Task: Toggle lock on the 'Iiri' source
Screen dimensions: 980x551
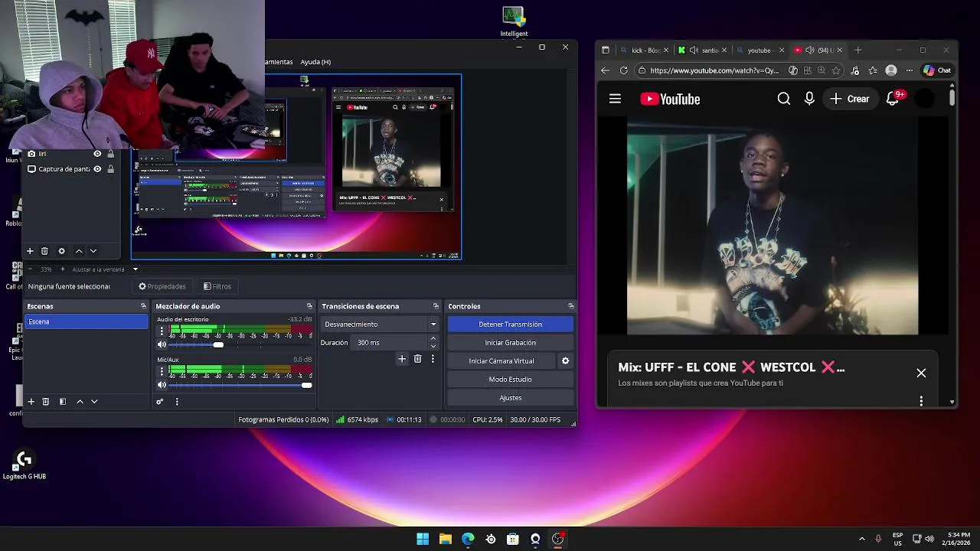Action: pos(111,154)
